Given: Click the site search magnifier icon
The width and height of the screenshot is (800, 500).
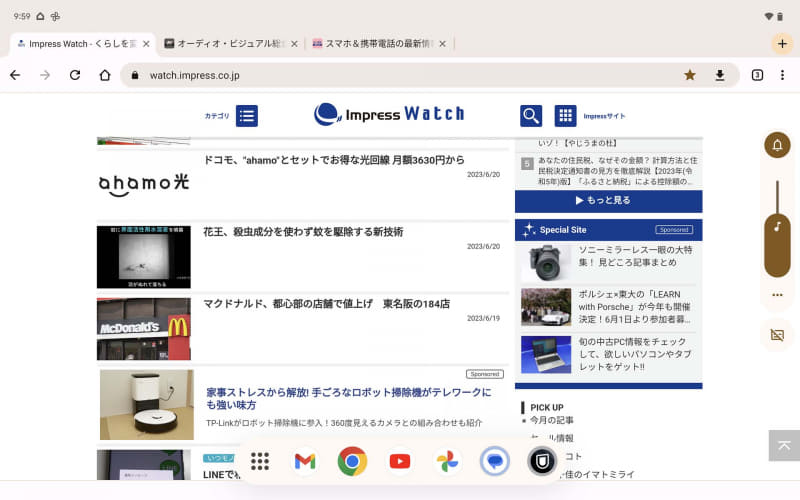Looking at the screenshot, I should 531,116.
